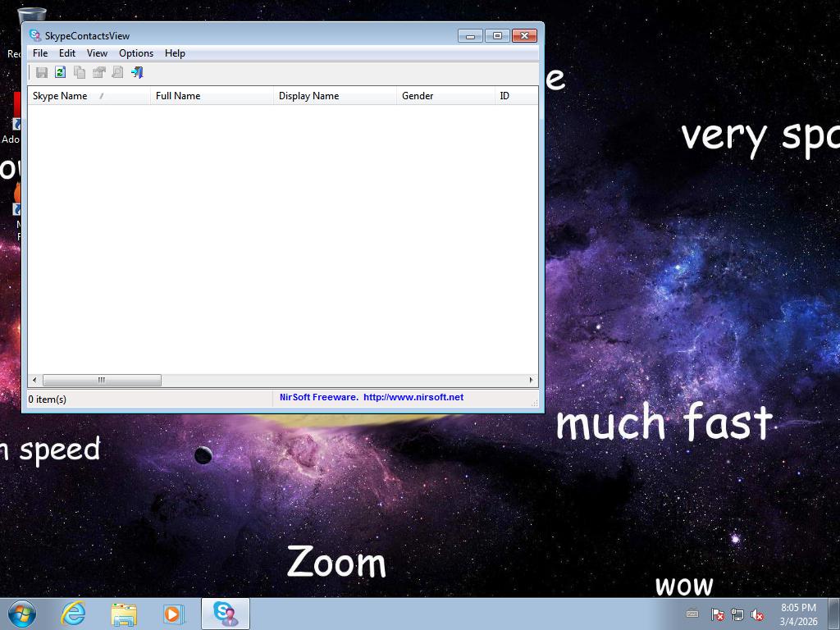Open the SkypeContactsView title bar icon
Viewport: 840px width, 630px height.
[x=35, y=35]
